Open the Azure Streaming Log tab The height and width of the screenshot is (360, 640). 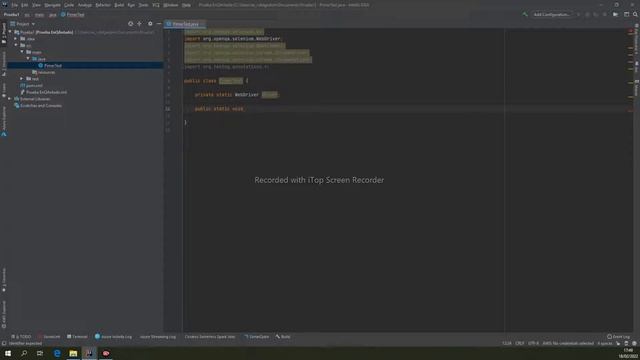(x=158, y=337)
